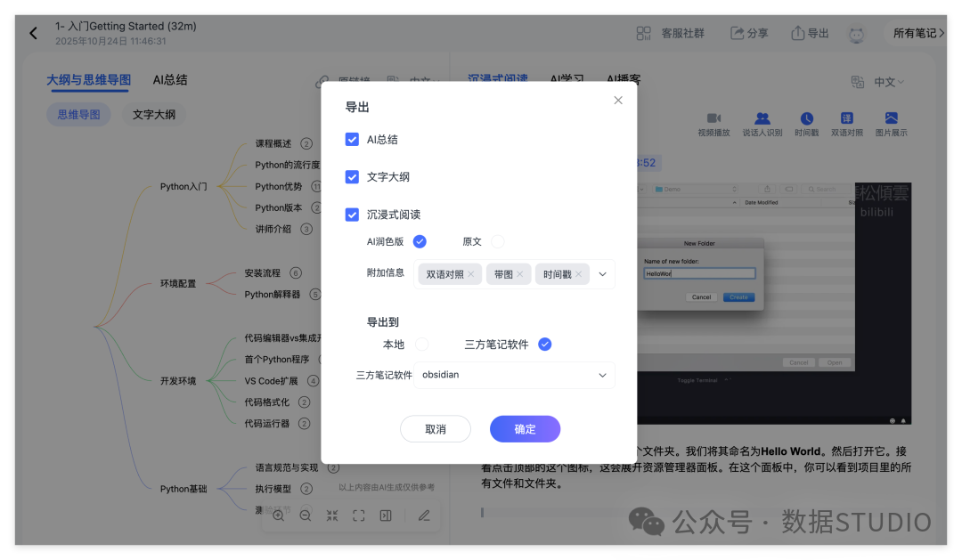Switch to the 大纲与思维导图 tab

tap(89, 80)
